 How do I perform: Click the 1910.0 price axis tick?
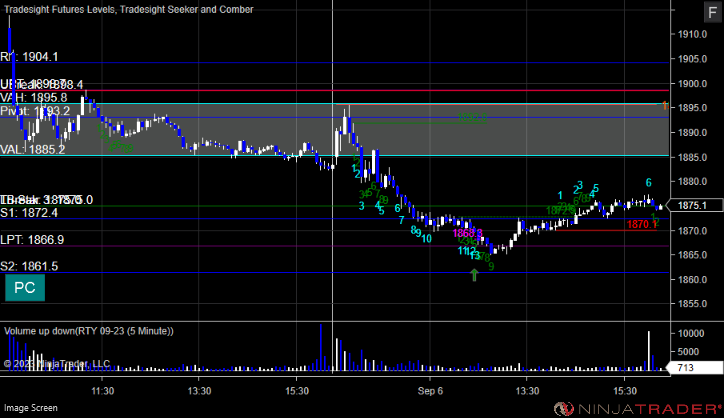pyautogui.click(x=692, y=34)
